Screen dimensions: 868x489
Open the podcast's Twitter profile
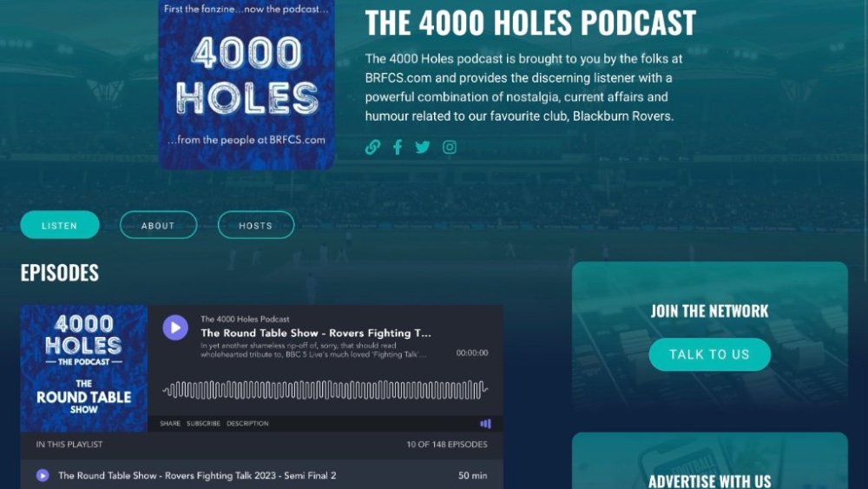pyautogui.click(x=423, y=147)
